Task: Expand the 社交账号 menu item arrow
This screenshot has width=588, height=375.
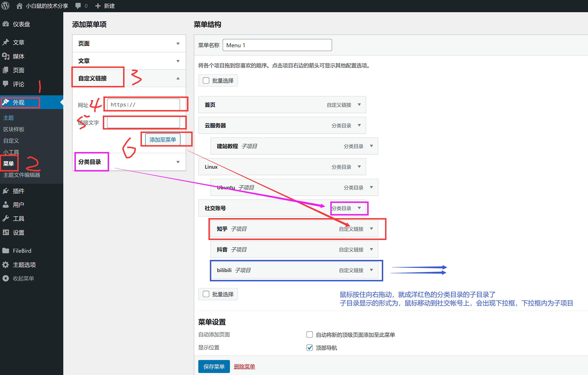Action: click(x=359, y=208)
